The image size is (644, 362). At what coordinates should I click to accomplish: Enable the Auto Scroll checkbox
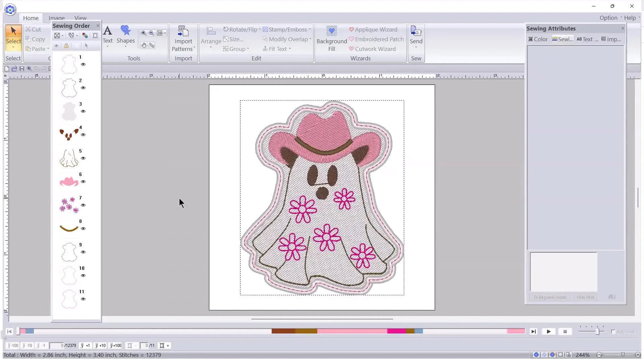click(613, 331)
